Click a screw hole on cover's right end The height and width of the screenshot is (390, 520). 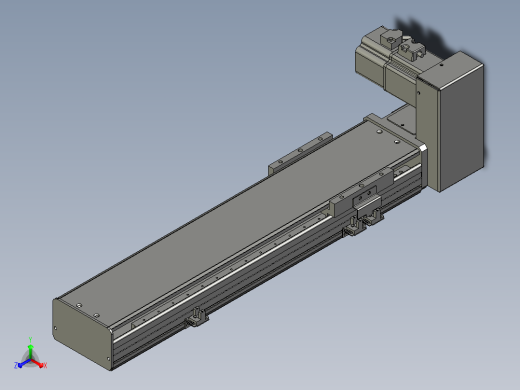point(379,132)
